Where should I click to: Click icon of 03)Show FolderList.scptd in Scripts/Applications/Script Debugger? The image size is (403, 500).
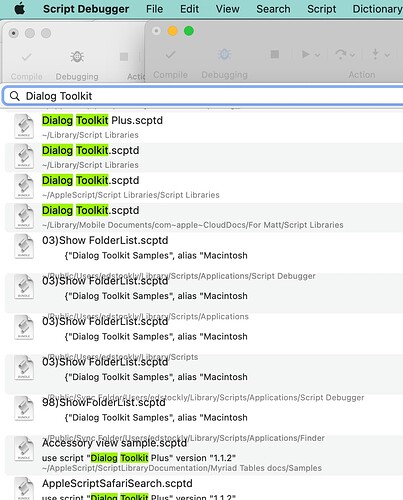(x=24, y=246)
